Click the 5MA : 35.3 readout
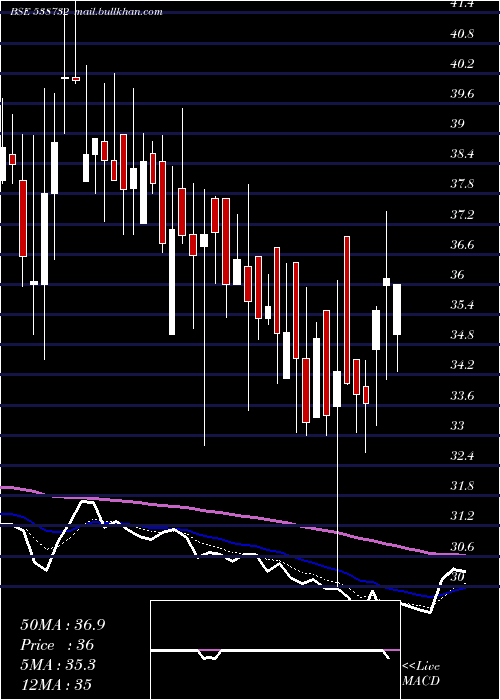Image resolution: width=500 pixels, height=700 pixels. click(58, 665)
